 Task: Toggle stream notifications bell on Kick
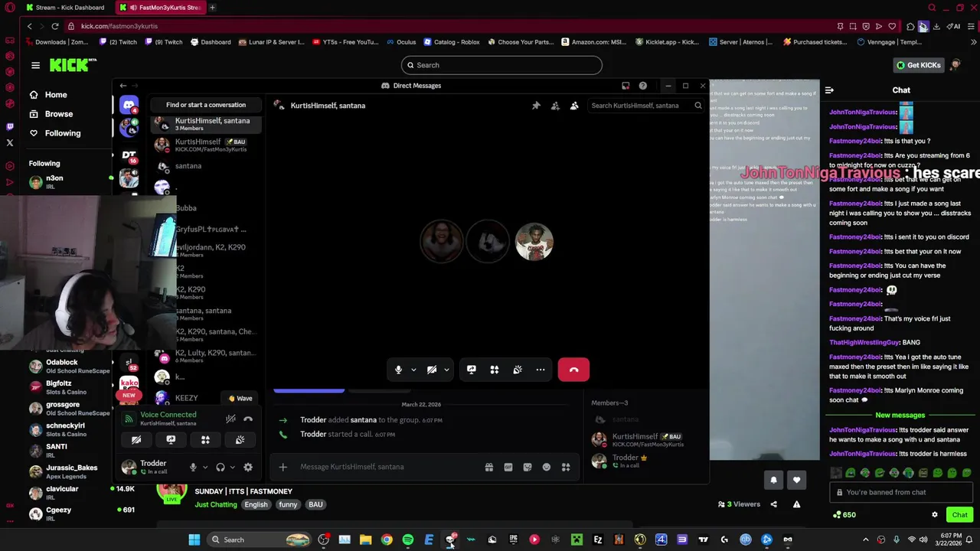pyautogui.click(x=773, y=480)
